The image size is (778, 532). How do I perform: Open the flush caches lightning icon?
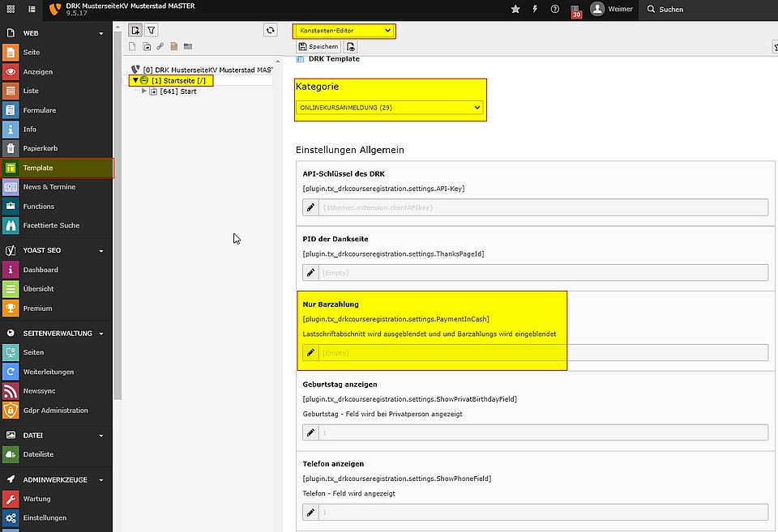(x=536, y=9)
